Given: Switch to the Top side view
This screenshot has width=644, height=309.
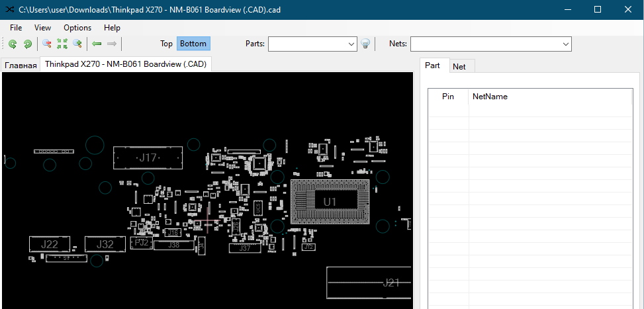Looking at the screenshot, I should pos(166,44).
